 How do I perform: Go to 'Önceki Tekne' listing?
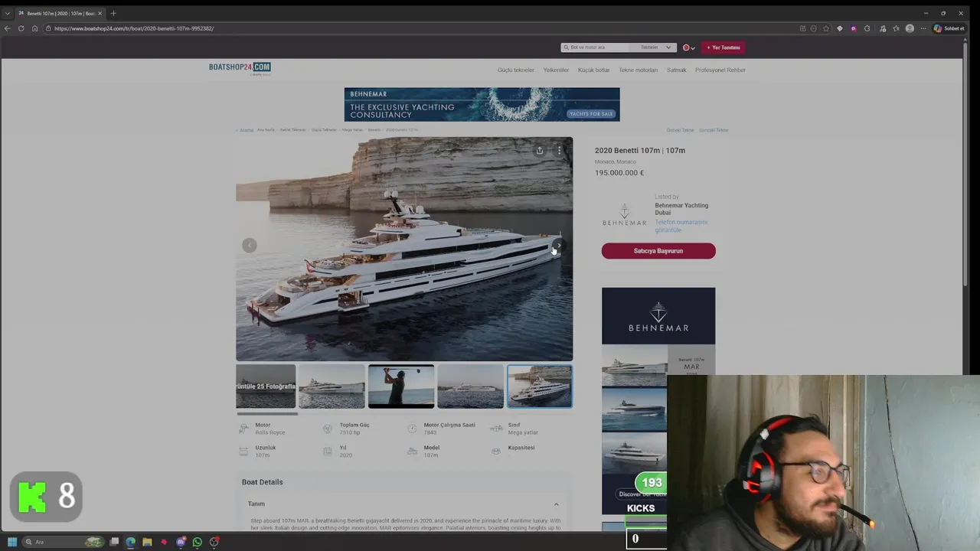point(680,130)
